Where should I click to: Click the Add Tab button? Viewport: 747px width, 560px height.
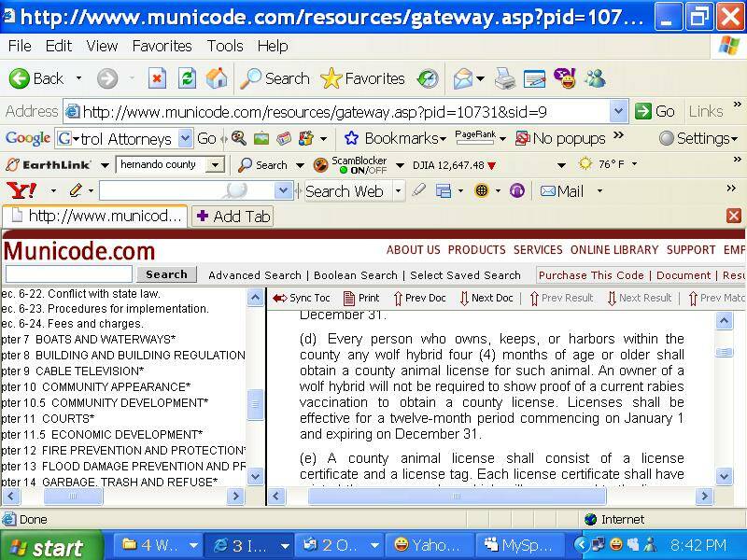[233, 217]
